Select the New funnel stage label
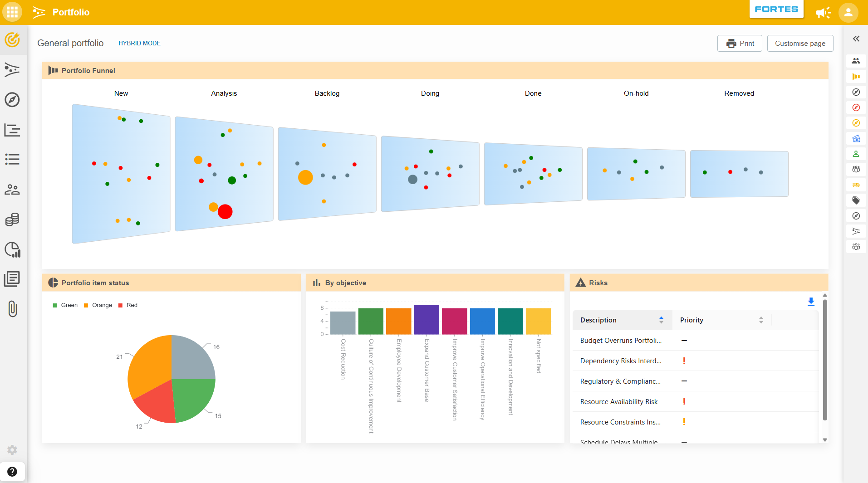The height and width of the screenshot is (483, 868). pos(121,93)
